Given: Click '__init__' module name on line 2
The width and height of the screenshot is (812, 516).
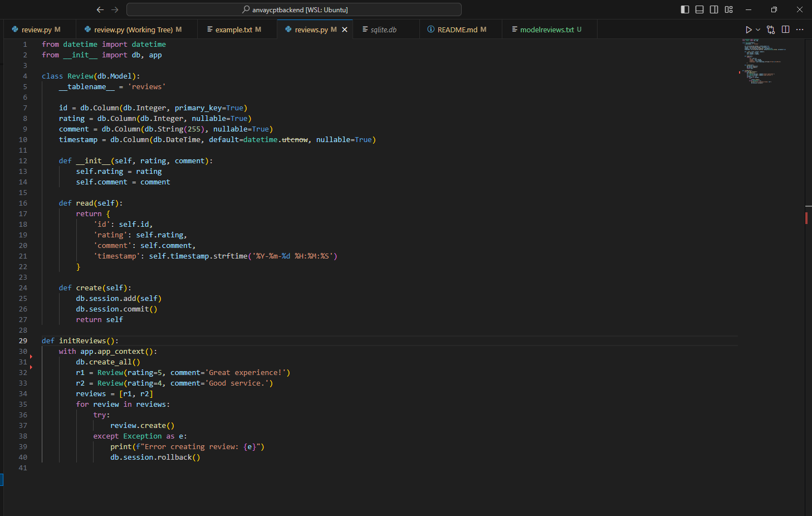Looking at the screenshot, I should (x=80, y=55).
